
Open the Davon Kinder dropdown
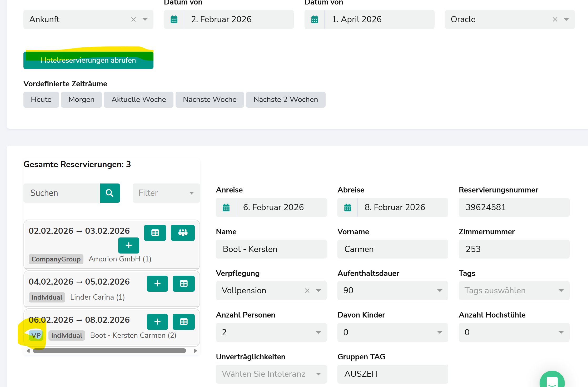pos(393,333)
